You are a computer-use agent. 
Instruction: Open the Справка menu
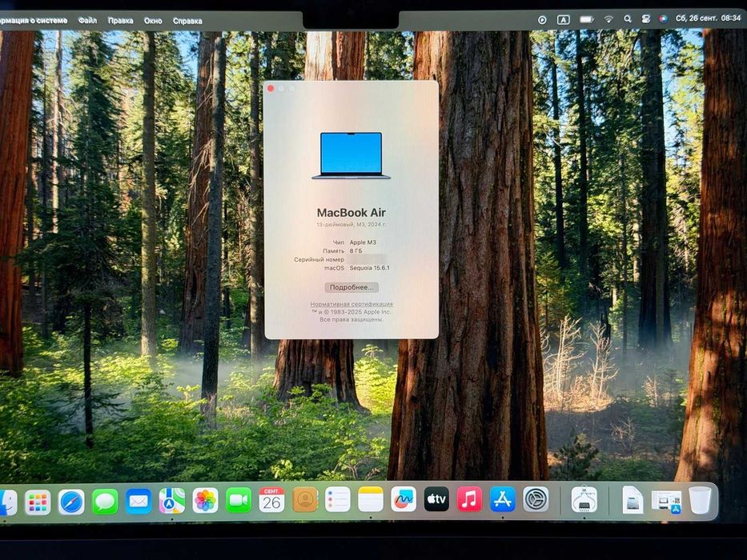tap(187, 21)
